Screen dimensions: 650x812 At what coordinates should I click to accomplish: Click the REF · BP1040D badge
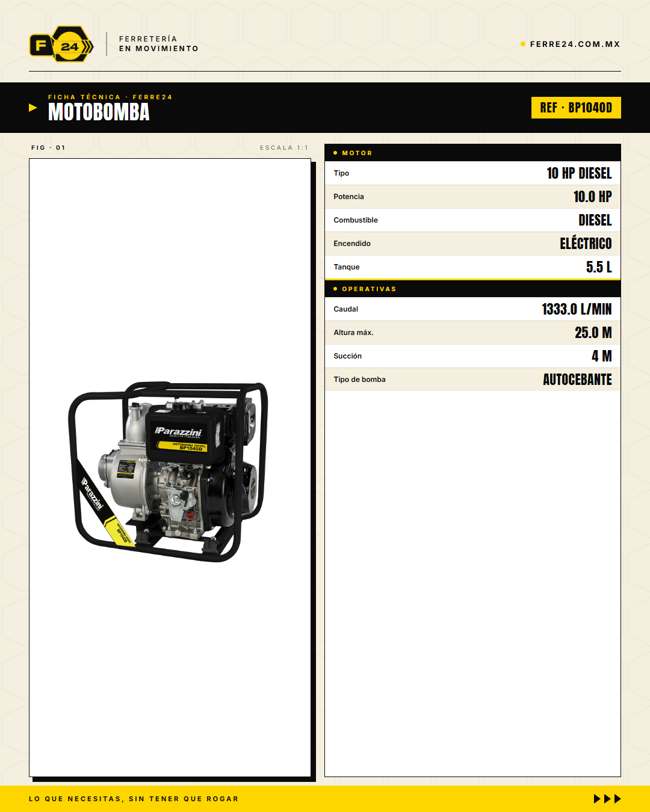[576, 108]
